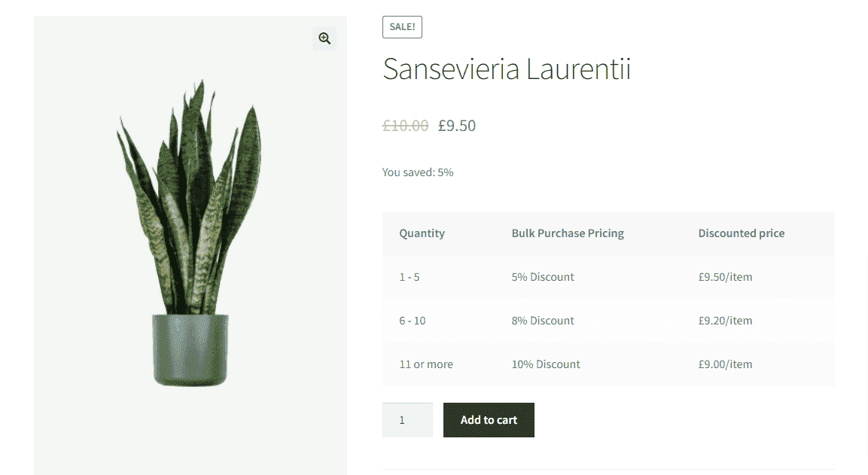The height and width of the screenshot is (475, 868).
Task: Click the 5% Discount table cell
Action: point(543,276)
